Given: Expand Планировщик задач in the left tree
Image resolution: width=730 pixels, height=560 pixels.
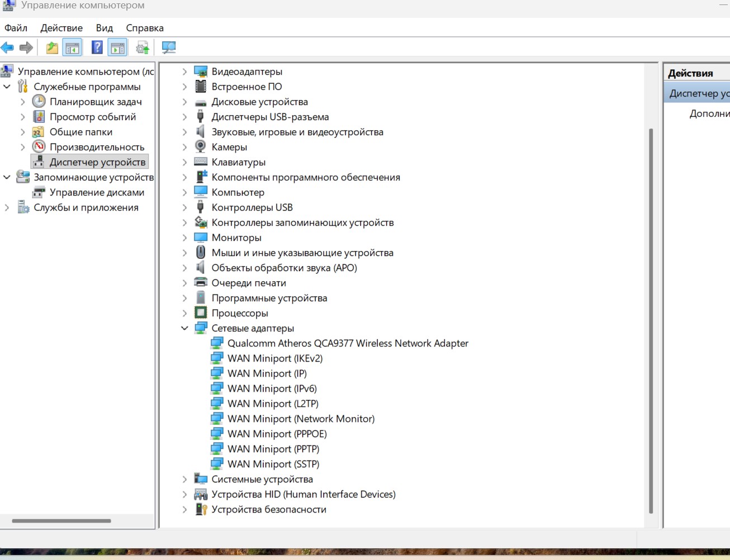Looking at the screenshot, I should [x=23, y=102].
